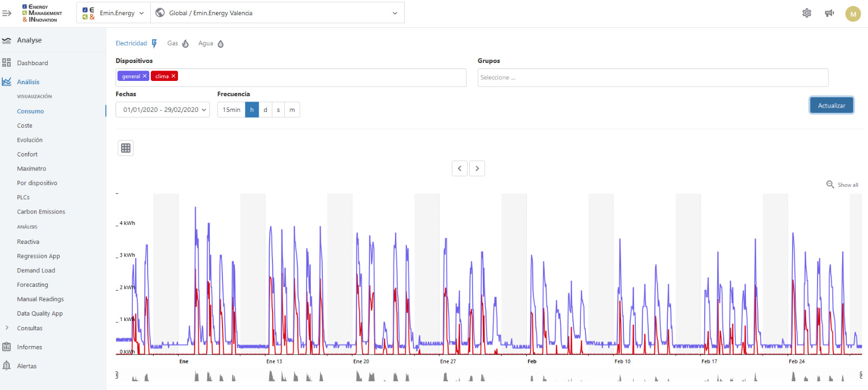Open the Fechas date range dropdown
The image size is (868, 390).
(163, 110)
